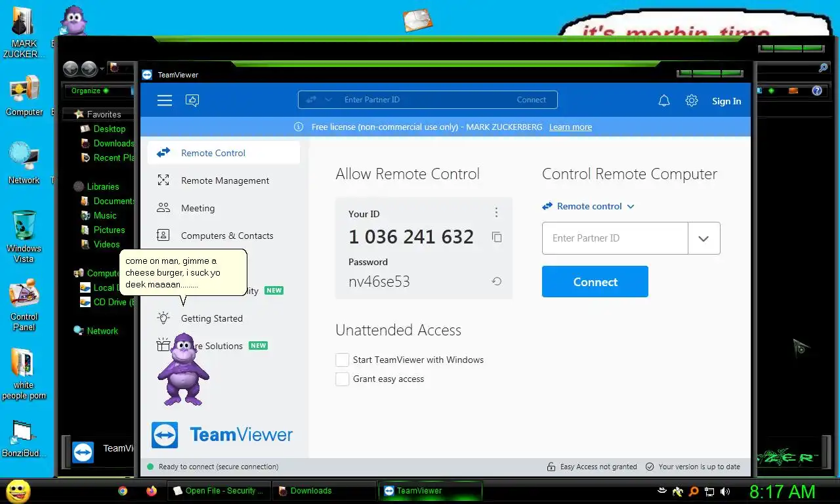This screenshot has height=504, width=840.
Task: Click Sign In
Action: coord(726,101)
